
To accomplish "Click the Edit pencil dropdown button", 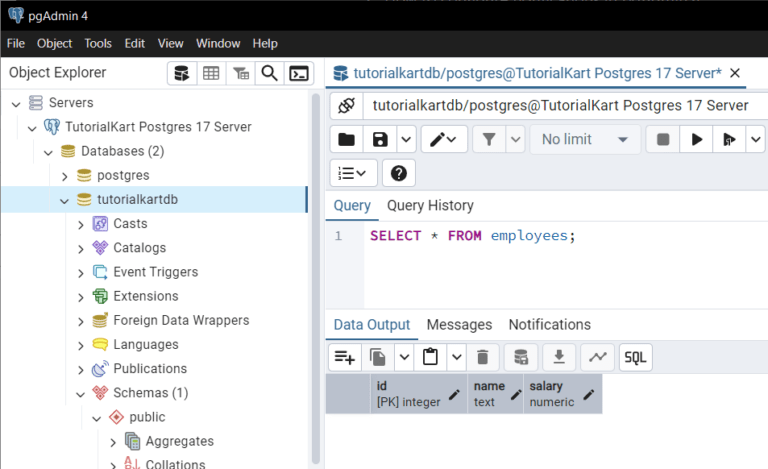I will (x=443, y=140).
